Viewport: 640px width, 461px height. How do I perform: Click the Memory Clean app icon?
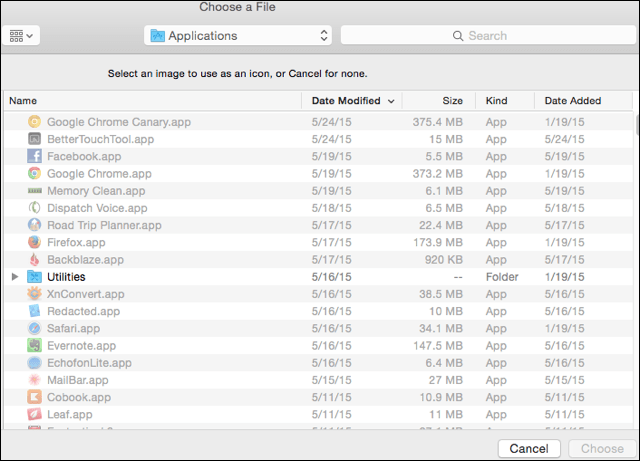(x=34, y=191)
